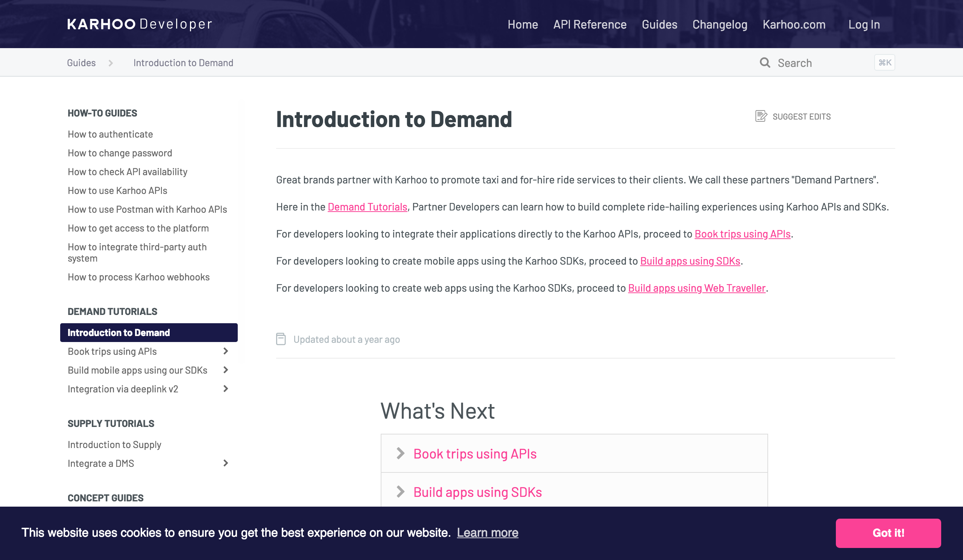Screen dimensions: 963x560
Task: Open Build mobile apps using our SDKs item
Action: pyautogui.click(x=138, y=370)
